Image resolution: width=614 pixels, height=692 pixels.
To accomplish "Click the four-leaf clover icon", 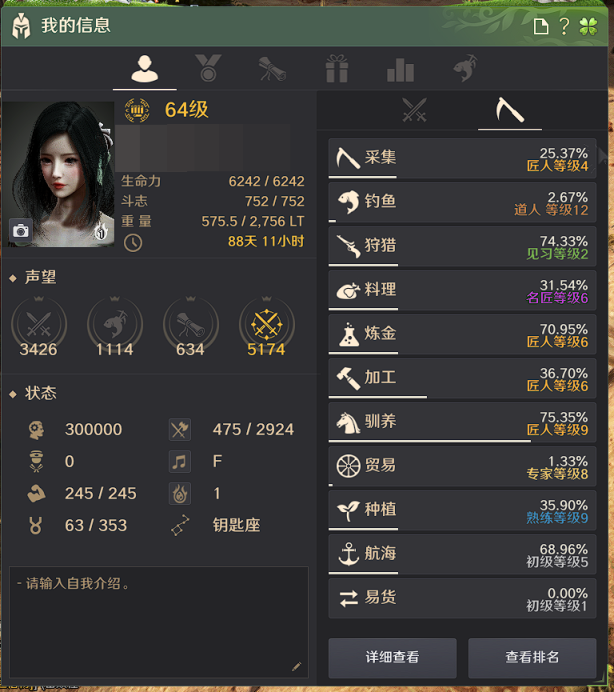I will click(x=588, y=26).
